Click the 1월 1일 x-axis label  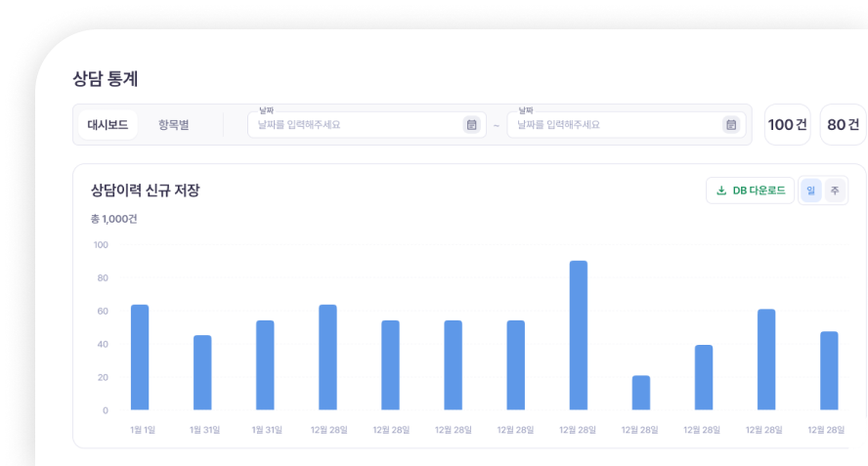141,430
